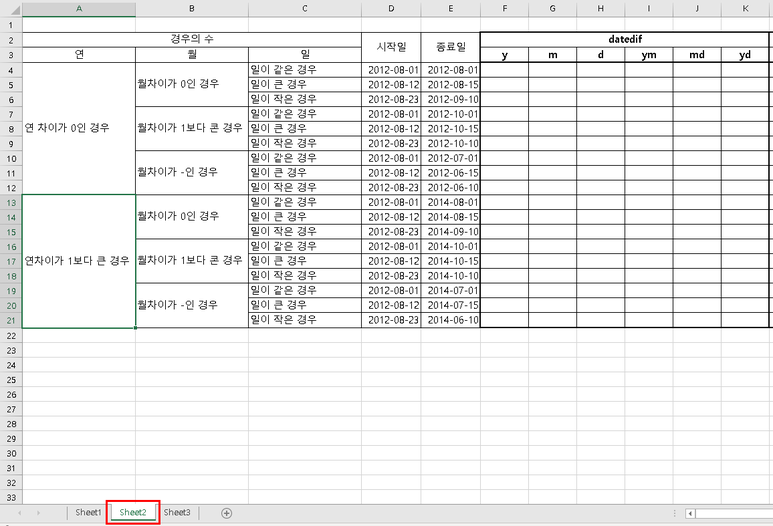This screenshot has height=526, width=773.
Task: Switch to Sheet1 tab
Action: tap(88, 513)
